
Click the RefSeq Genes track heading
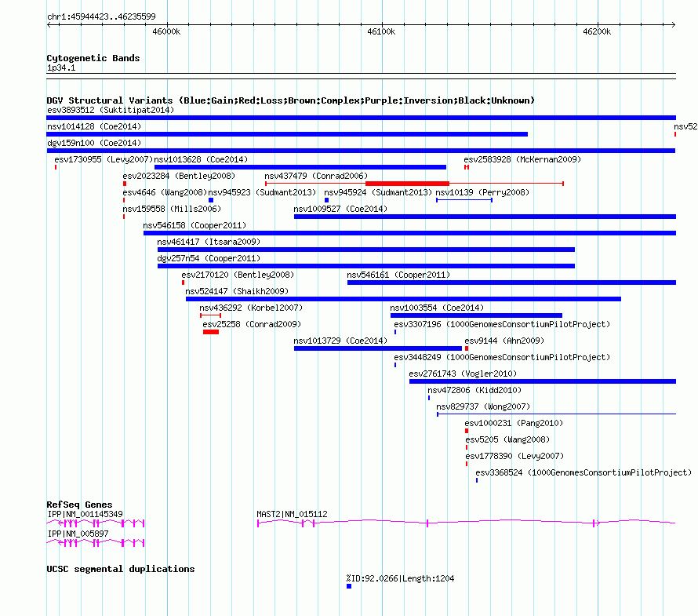point(79,505)
